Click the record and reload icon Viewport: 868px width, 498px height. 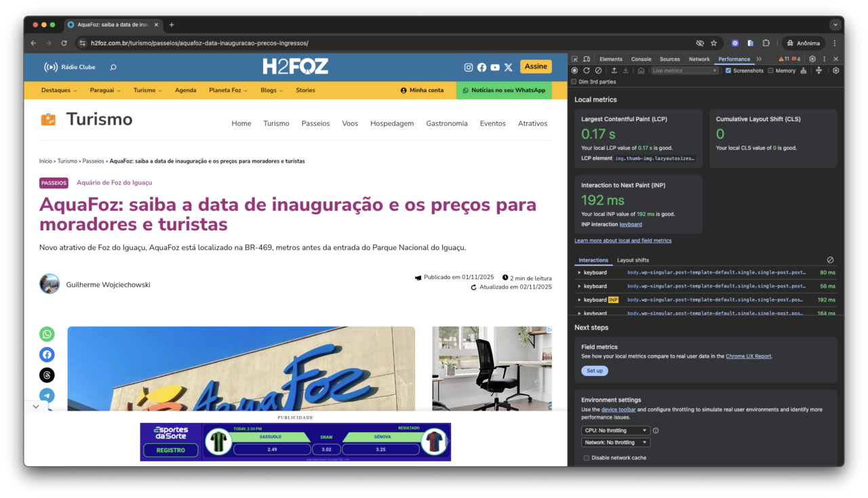coord(587,70)
